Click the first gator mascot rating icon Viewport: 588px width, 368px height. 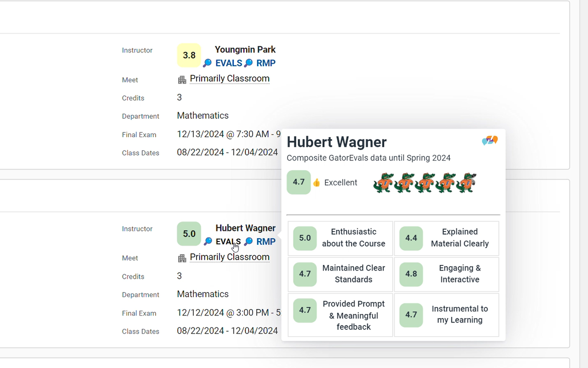pos(383,183)
